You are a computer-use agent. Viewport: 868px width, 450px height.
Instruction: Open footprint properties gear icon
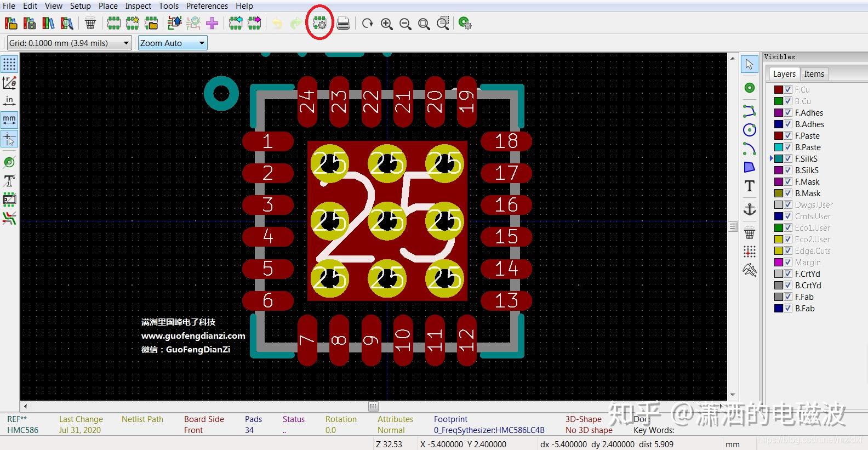pos(319,23)
